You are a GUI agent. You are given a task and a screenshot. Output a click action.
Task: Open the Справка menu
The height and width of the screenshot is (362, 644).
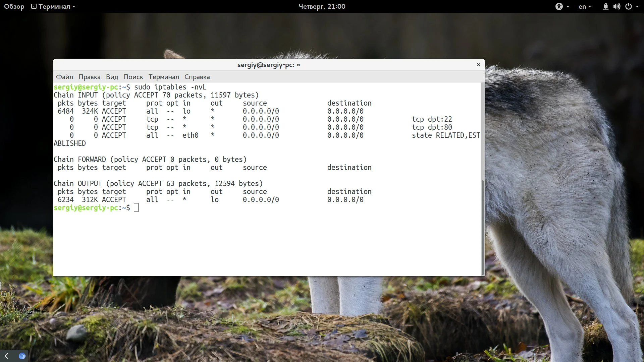pos(197,77)
